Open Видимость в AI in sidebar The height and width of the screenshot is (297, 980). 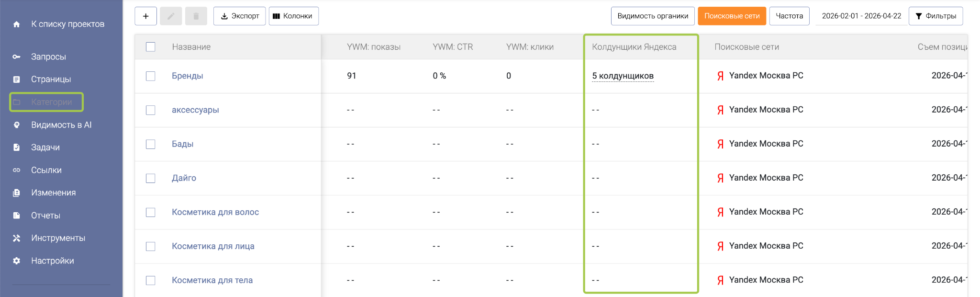point(61,125)
